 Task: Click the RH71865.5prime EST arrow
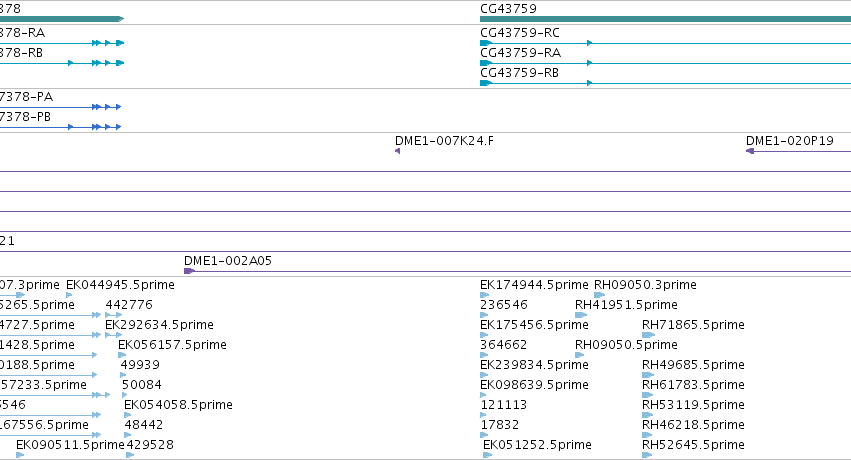(648, 335)
